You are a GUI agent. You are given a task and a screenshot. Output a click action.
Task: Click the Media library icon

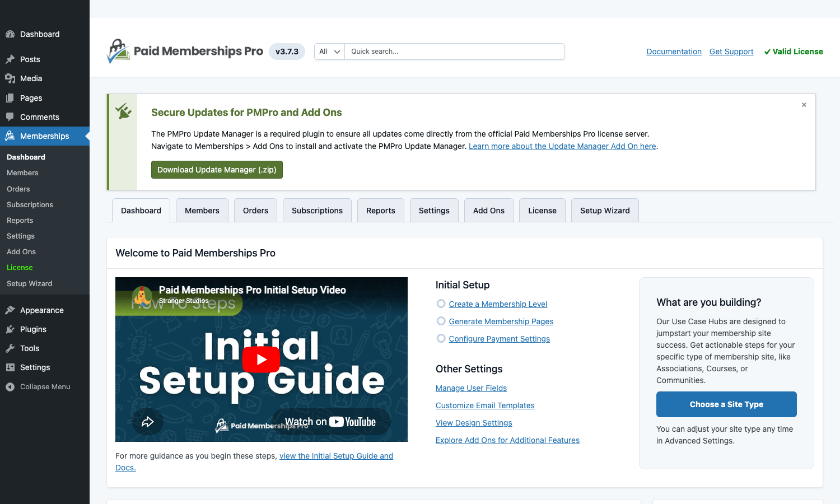point(10,78)
